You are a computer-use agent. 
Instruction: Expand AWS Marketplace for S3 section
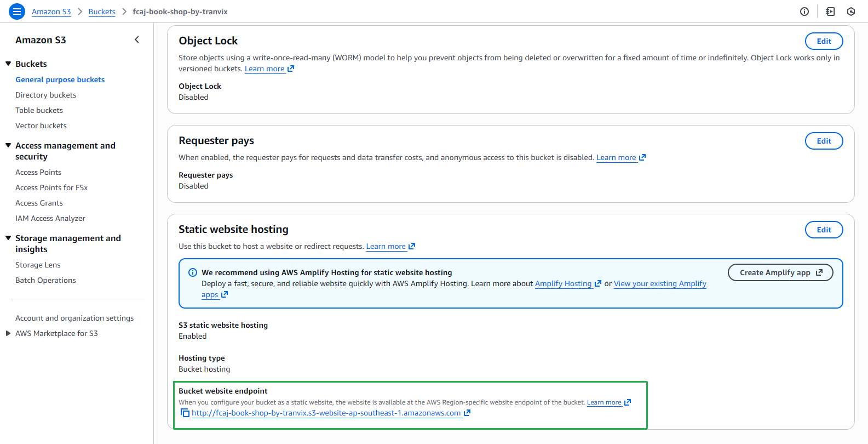click(x=8, y=333)
